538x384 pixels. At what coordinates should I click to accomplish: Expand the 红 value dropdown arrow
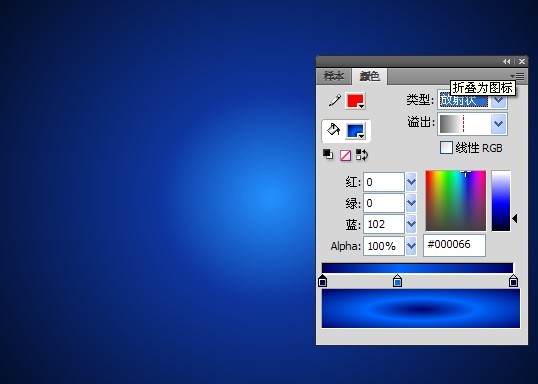point(411,182)
